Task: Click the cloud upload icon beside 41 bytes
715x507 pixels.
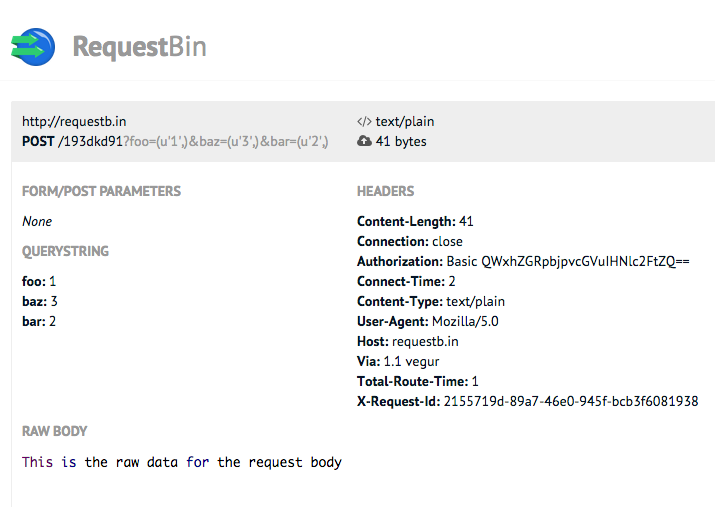Action: click(364, 141)
